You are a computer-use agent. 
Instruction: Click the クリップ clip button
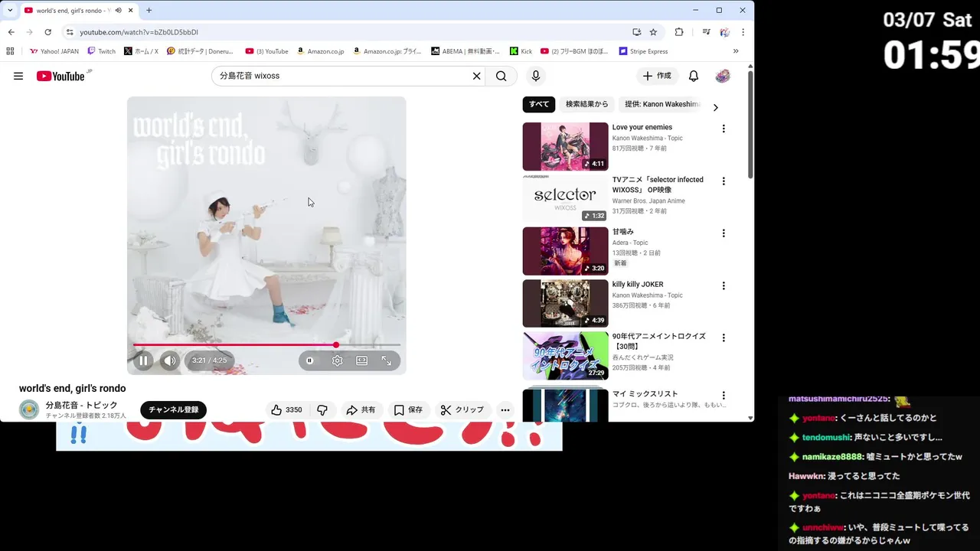(x=462, y=410)
